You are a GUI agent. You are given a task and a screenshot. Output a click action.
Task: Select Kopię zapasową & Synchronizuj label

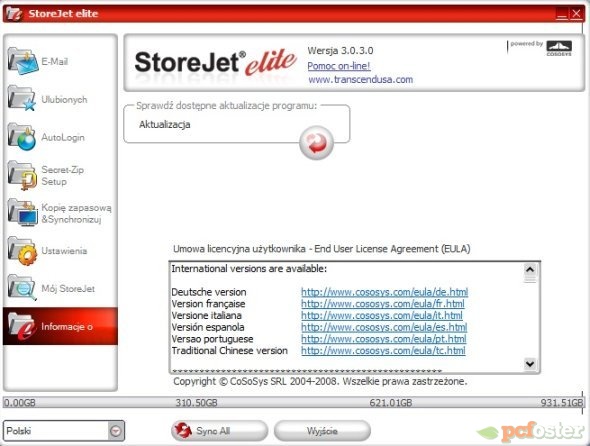(76, 213)
